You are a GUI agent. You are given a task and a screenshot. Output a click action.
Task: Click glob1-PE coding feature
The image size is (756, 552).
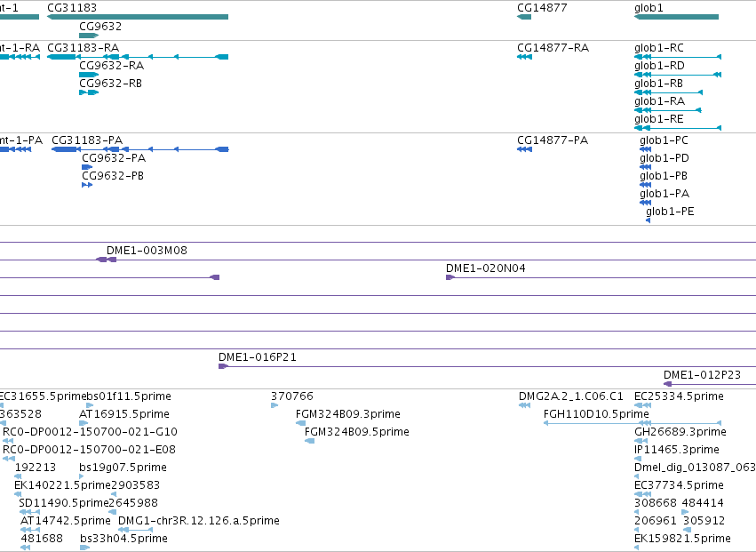(x=648, y=220)
